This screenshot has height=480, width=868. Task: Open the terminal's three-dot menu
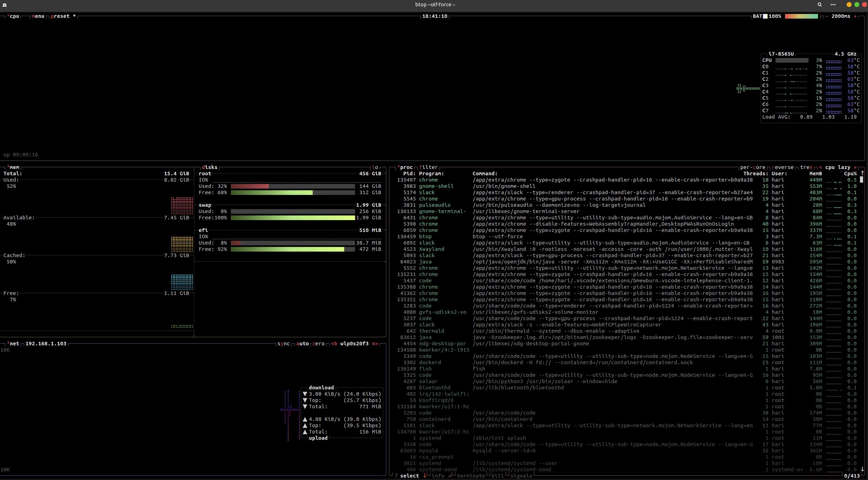[x=833, y=5]
